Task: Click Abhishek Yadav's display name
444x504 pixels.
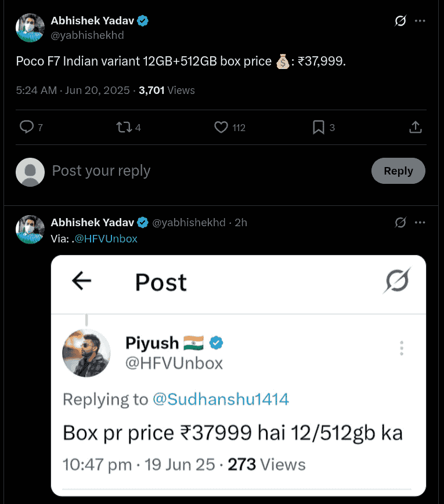Action: pos(92,20)
